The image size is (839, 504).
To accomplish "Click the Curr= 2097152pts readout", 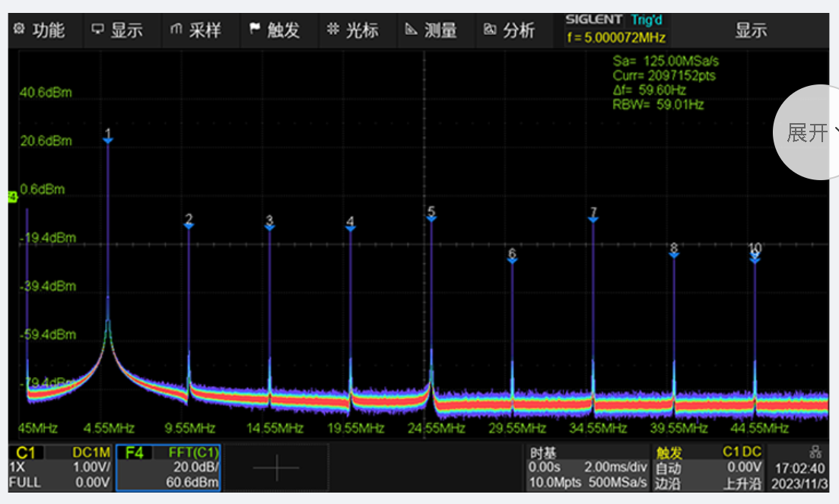I will click(x=664, y=75).
